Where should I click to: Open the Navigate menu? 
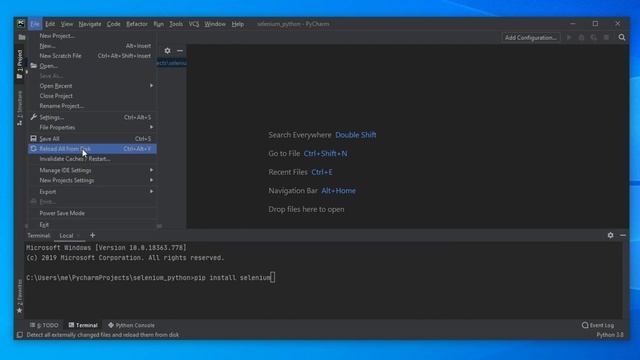(90, 24)
